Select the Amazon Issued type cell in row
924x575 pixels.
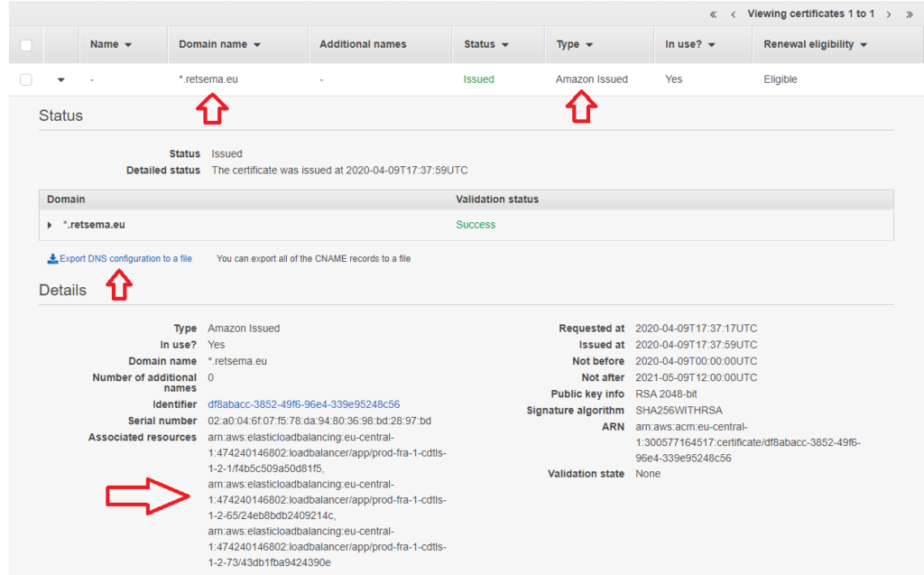point(591,79)
